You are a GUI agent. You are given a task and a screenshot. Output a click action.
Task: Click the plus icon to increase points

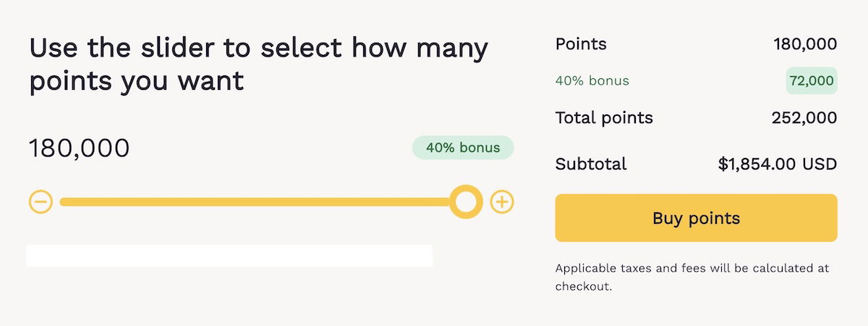pyautogui.click(x=502, y=201)
